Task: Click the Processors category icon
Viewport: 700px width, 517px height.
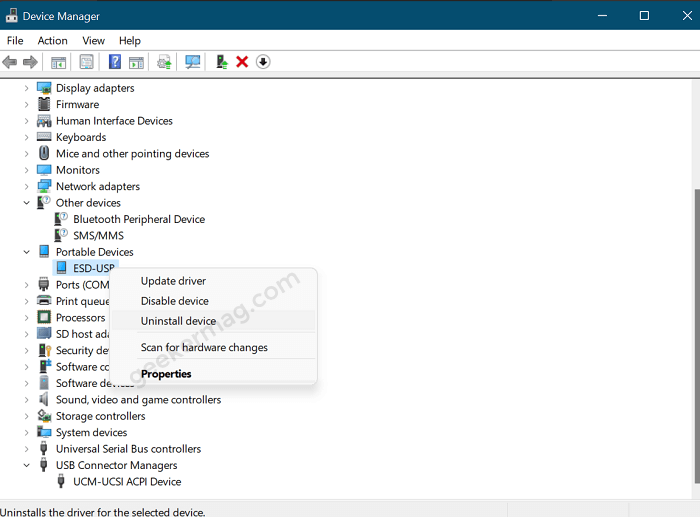Action: point(44,317)
